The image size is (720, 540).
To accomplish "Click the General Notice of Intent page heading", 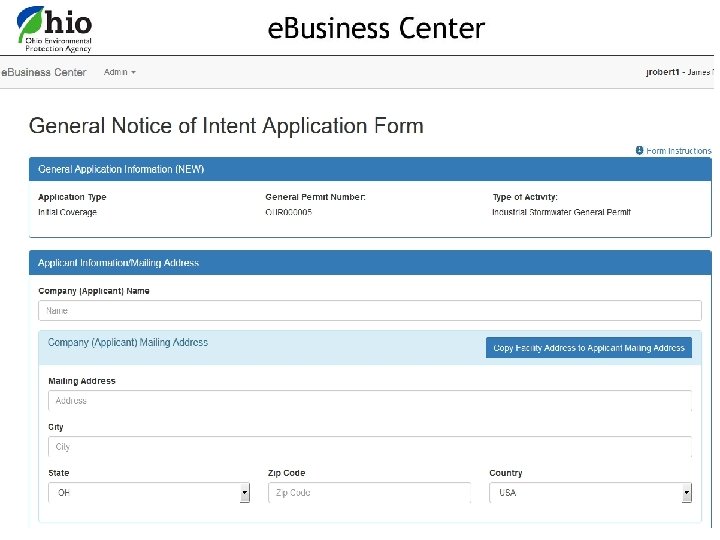I will [226, 126].
